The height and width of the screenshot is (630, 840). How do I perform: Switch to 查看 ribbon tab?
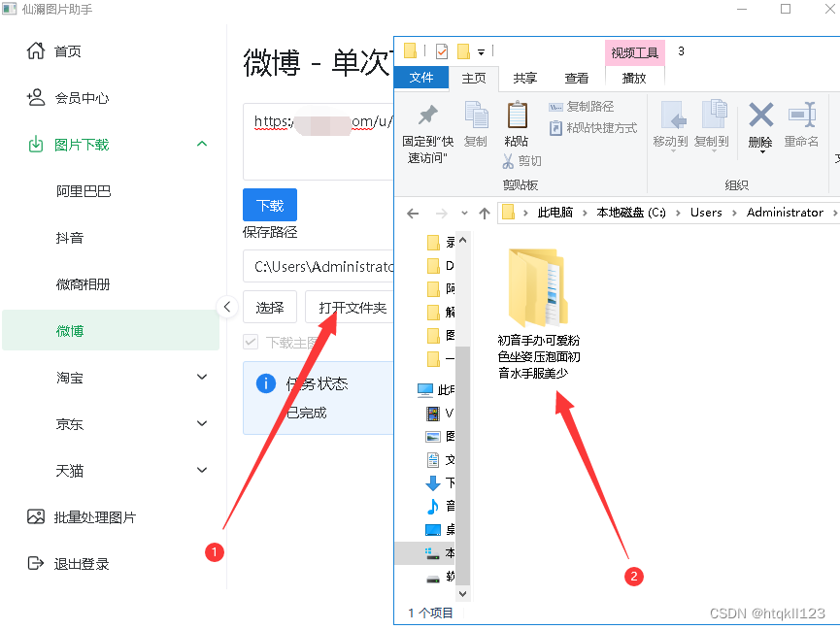pyautogui.click(x=577, y=79)
